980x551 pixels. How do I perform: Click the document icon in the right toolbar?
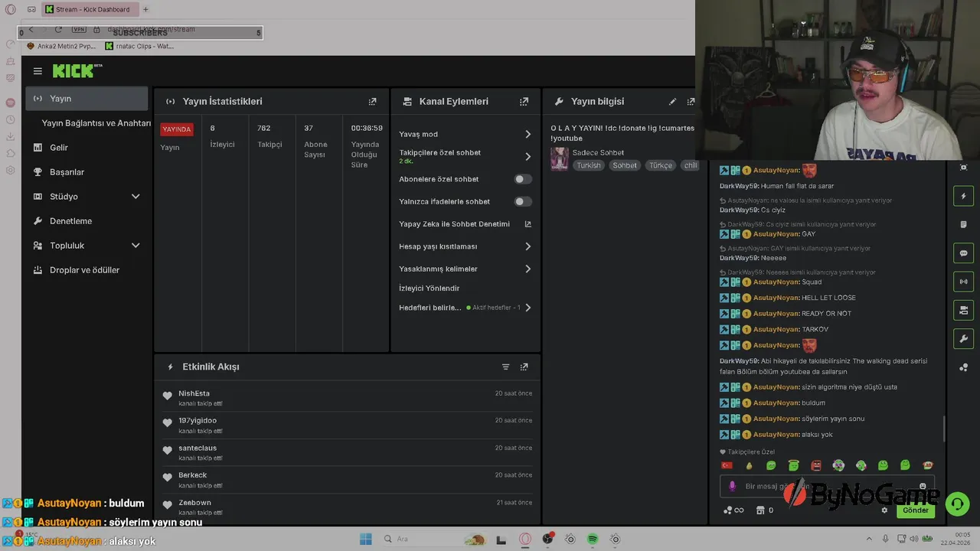pyautogui.click(x=963, y=224)
